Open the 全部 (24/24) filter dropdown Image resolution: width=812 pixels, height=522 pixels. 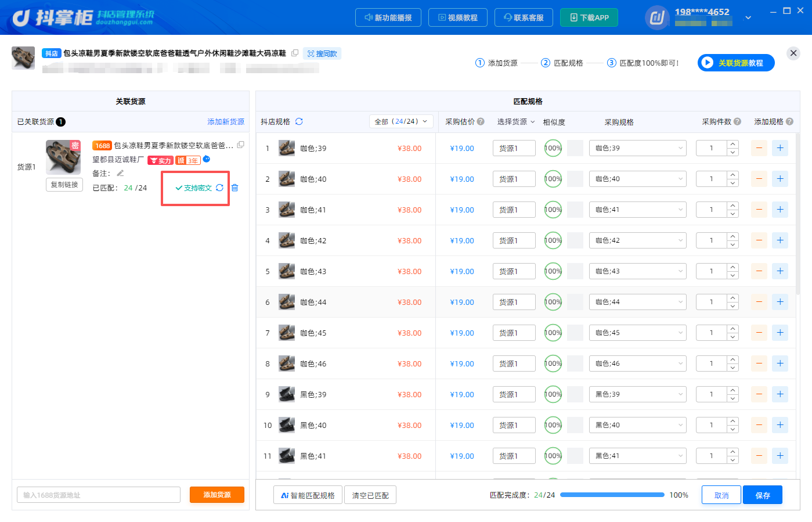click(x=401, y=121)
